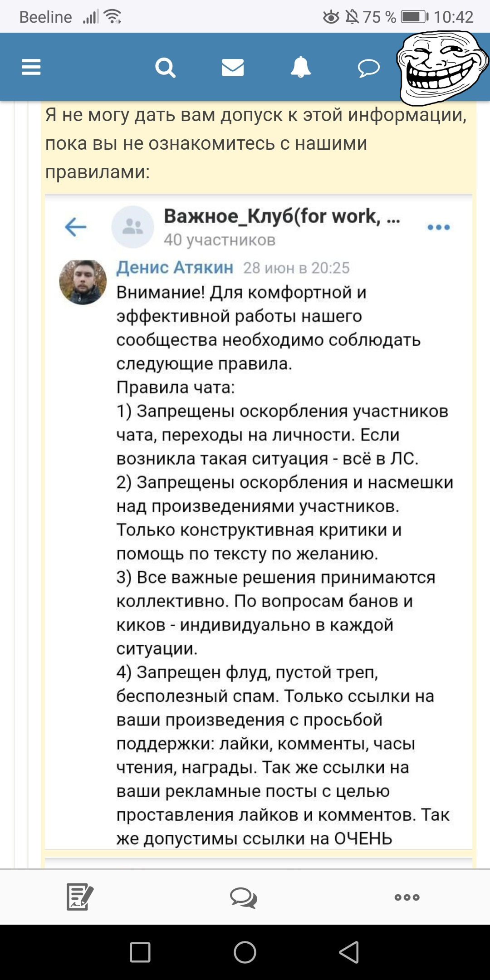Open the bottom bar more options
Viewport: 490px width, 980px height.
pos(407,897)
